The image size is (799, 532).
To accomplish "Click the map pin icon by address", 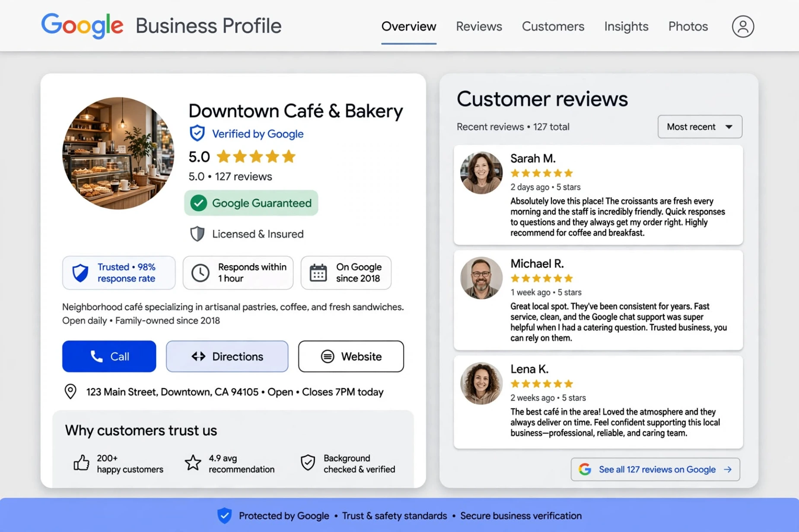I will coord(70,392).
